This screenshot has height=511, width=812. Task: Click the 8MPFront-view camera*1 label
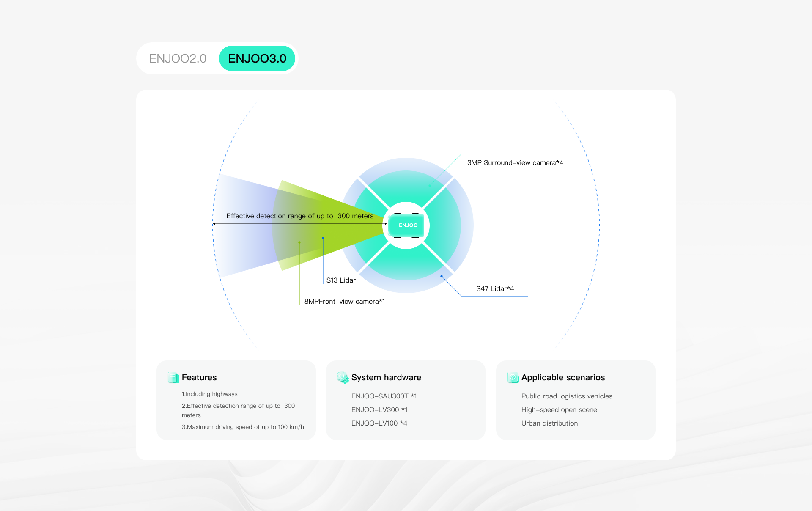click(x=345, y=302)
